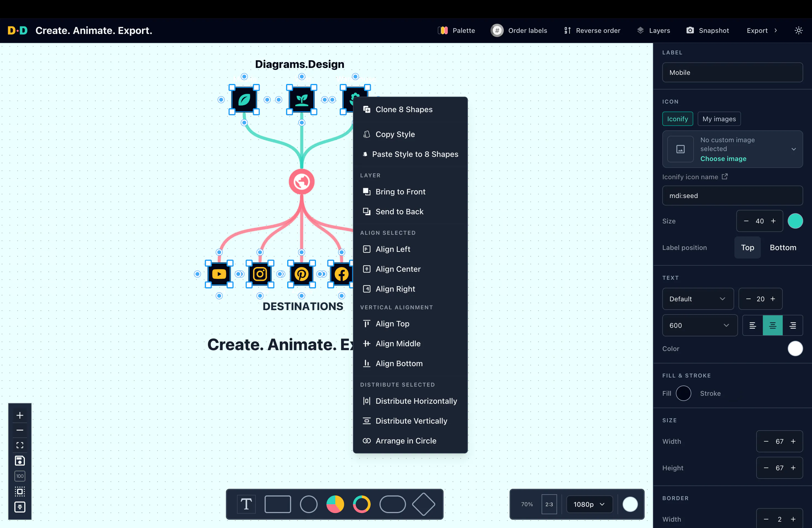Screen dimensions: 812x528
Task: Select the Donut chart shape tool
Action: [x=362, y=504]
